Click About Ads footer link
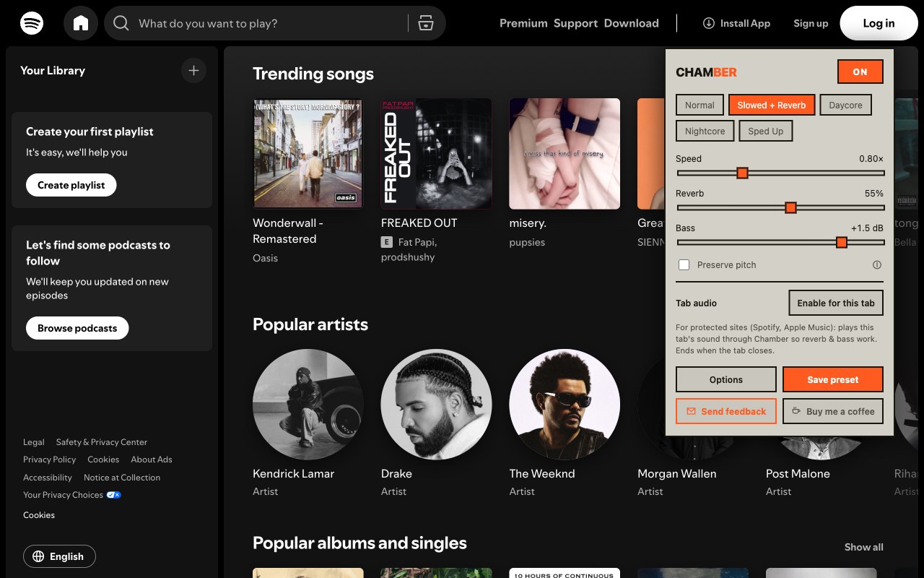This screenshot has width=924, height=578. point(152,460)
